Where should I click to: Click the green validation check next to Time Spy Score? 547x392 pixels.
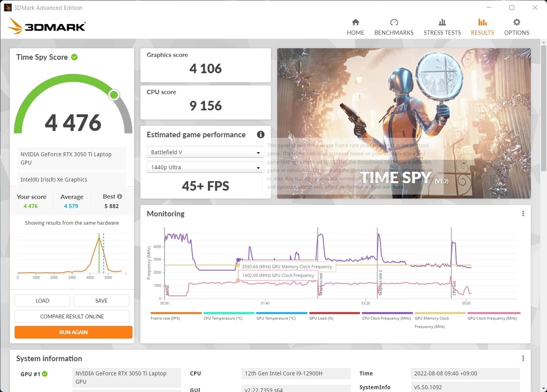click(x=74, y=57)
